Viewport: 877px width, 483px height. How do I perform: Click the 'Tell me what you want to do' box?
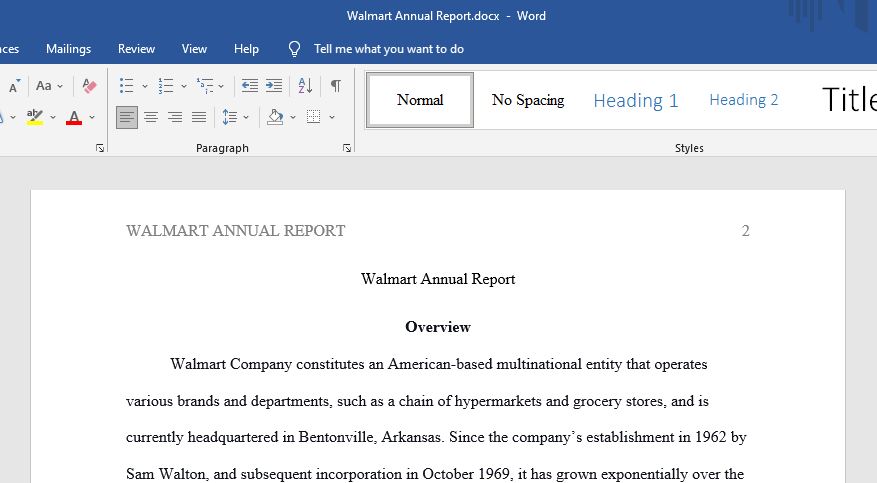pos(389,49)
